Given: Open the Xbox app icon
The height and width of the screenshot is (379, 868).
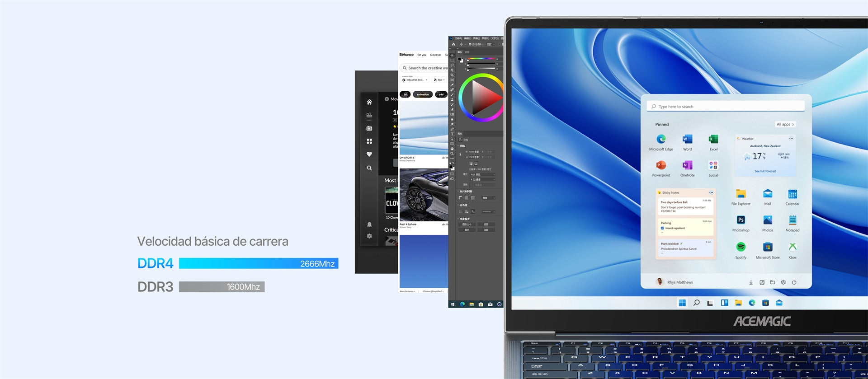Looking at the screenshot, I should click(792, 247).
